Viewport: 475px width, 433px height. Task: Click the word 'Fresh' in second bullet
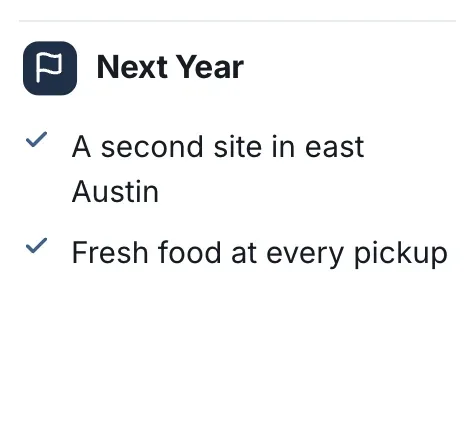coord(110,252)
